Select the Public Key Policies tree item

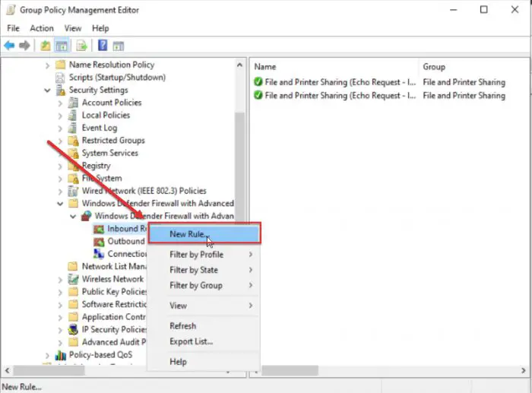114,292
